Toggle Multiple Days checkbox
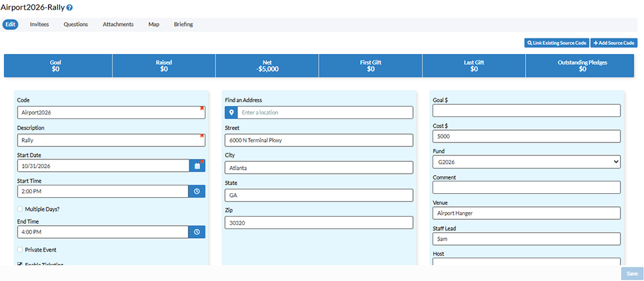The height and width of the screenshot is (281, 644). click(x=20, y=209)
